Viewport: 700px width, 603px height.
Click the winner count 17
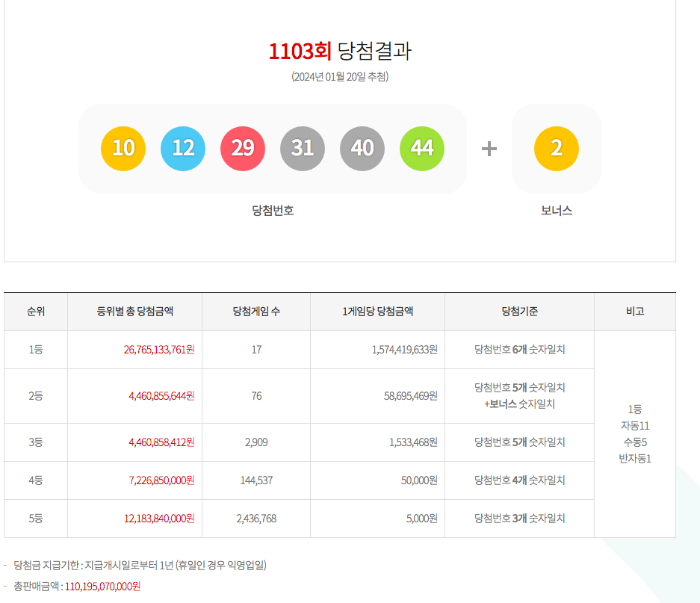256,350
